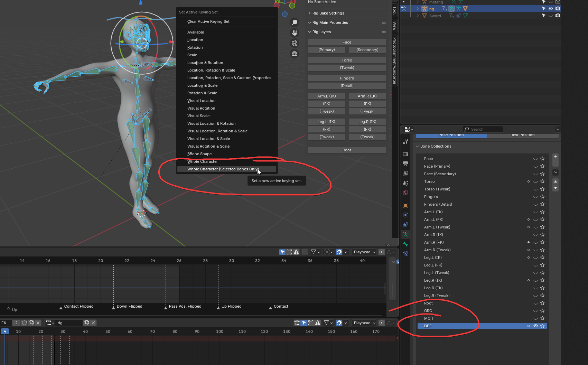Open the Bone properties tab icon

point(405,244)
